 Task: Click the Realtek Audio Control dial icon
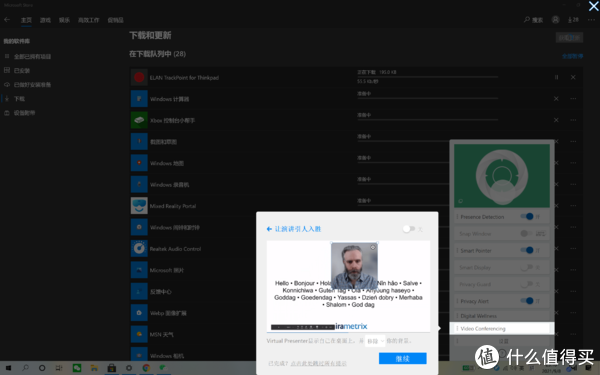(139, 249)
